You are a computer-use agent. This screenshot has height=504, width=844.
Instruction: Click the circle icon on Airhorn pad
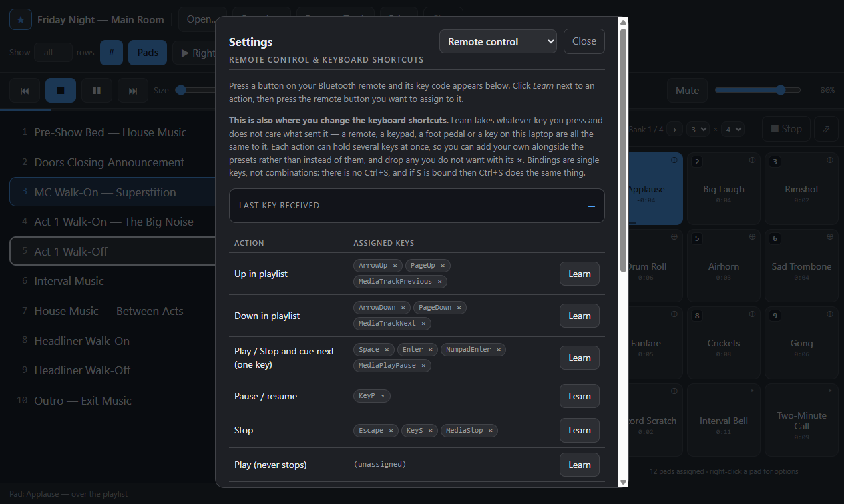(753, 237)
